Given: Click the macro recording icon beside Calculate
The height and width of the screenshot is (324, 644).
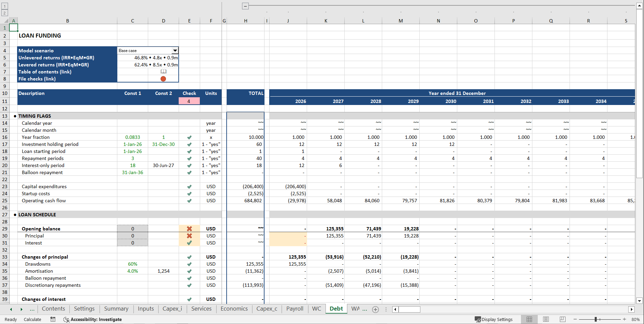Looking at the screenshot, I should coord(53,319).
